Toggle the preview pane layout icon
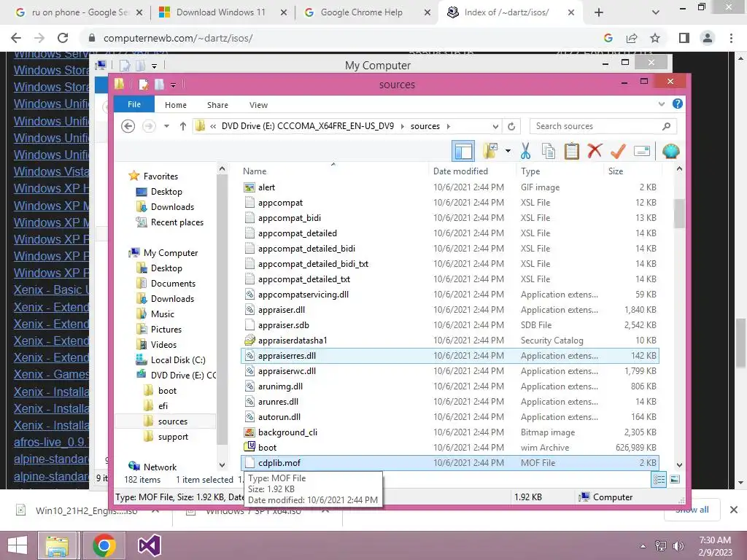 coord(463,152)
